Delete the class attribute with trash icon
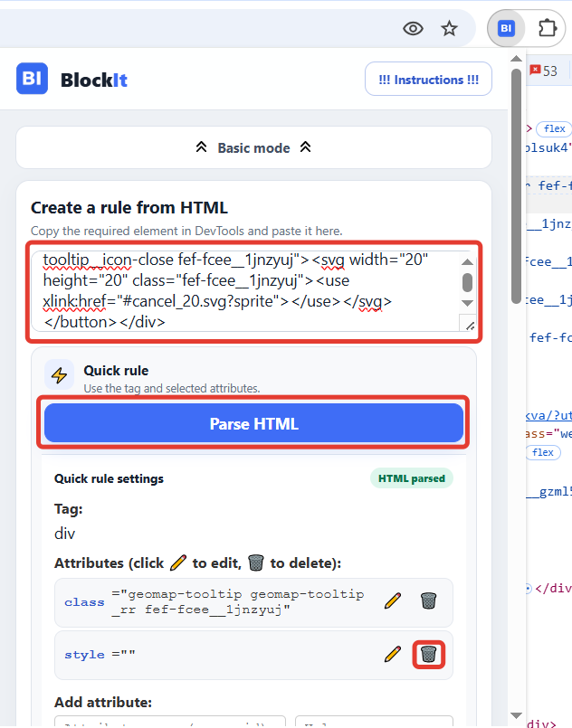572x728 pixels. coord(428,600)
